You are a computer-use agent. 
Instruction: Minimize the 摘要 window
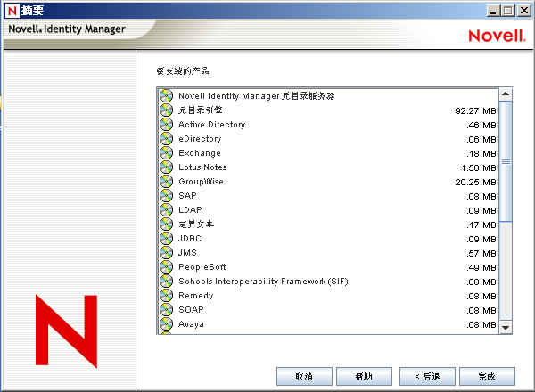click(x=493, y=11)
